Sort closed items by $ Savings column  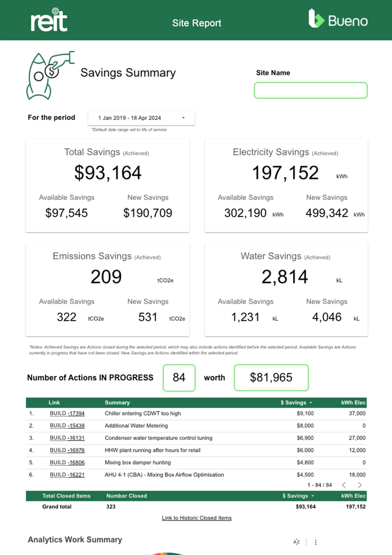coord(298,496)
